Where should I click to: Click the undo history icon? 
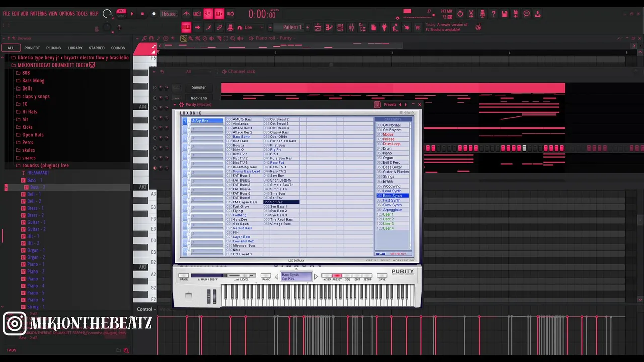(x=460, y=14)
